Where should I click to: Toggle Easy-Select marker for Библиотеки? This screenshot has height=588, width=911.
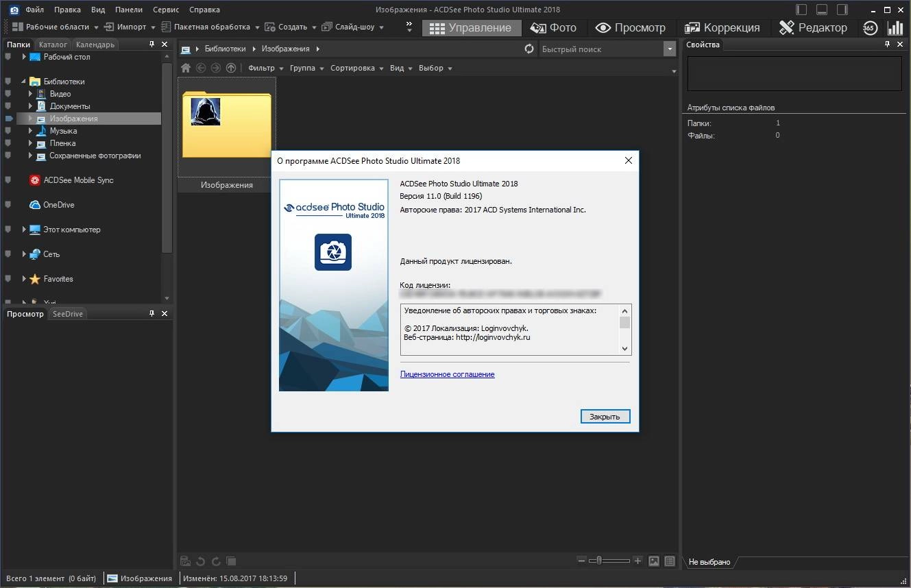click(x=8, y=82)
